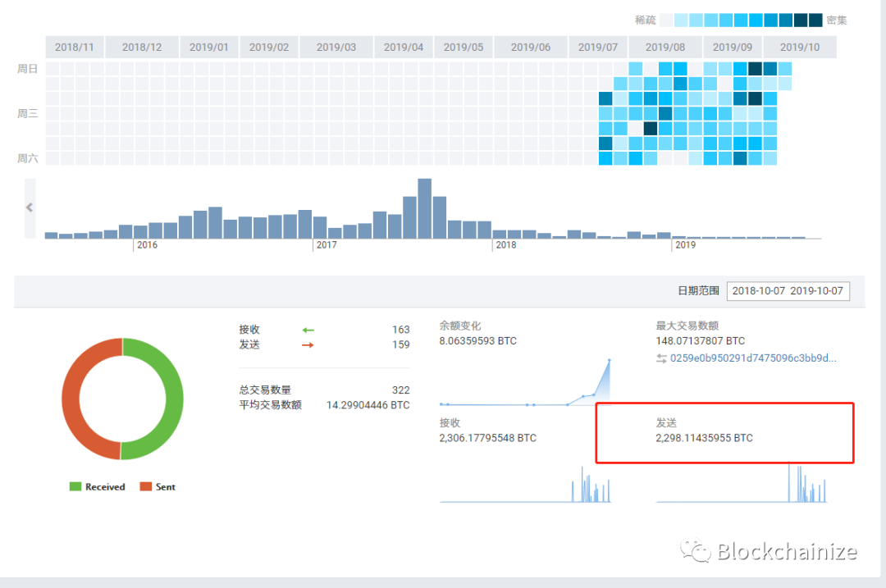886x588 pixels.
Task: Click the 余额变化 label
Action: pyautogui.click(x=460, y=326)
